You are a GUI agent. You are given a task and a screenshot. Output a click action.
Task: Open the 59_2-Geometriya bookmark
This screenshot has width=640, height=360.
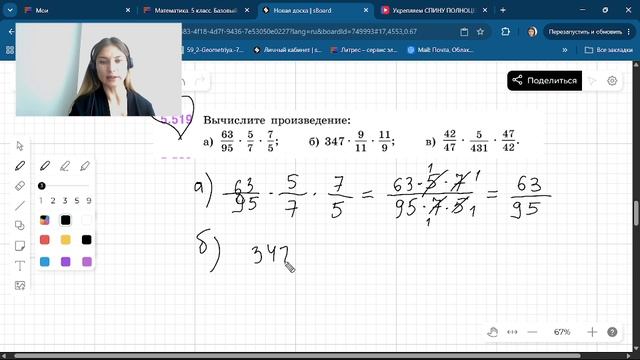[x=214, y=50]
